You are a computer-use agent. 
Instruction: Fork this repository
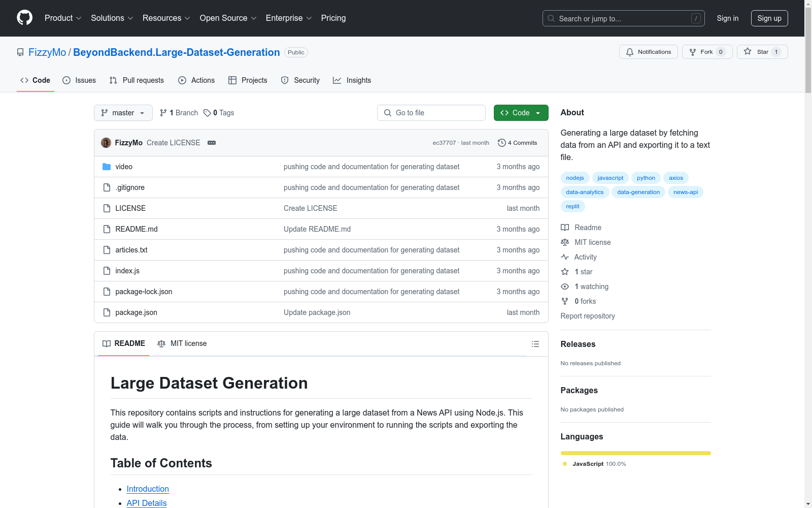[x=707, y=52]
